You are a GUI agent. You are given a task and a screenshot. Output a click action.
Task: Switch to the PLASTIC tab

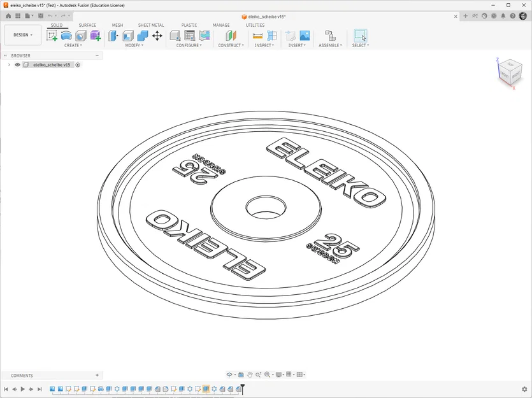[x=189, y=25]
